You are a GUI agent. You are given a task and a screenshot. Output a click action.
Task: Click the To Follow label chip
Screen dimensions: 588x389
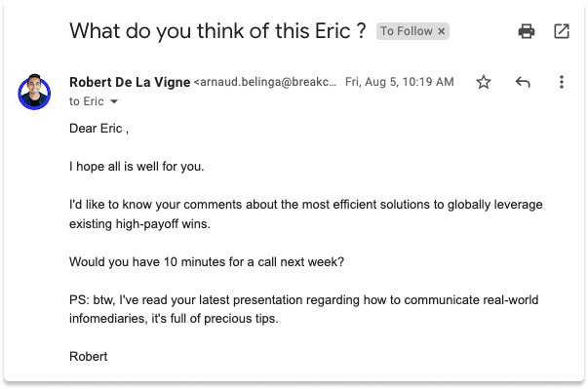pyautogui.click(x=407, y=31)
